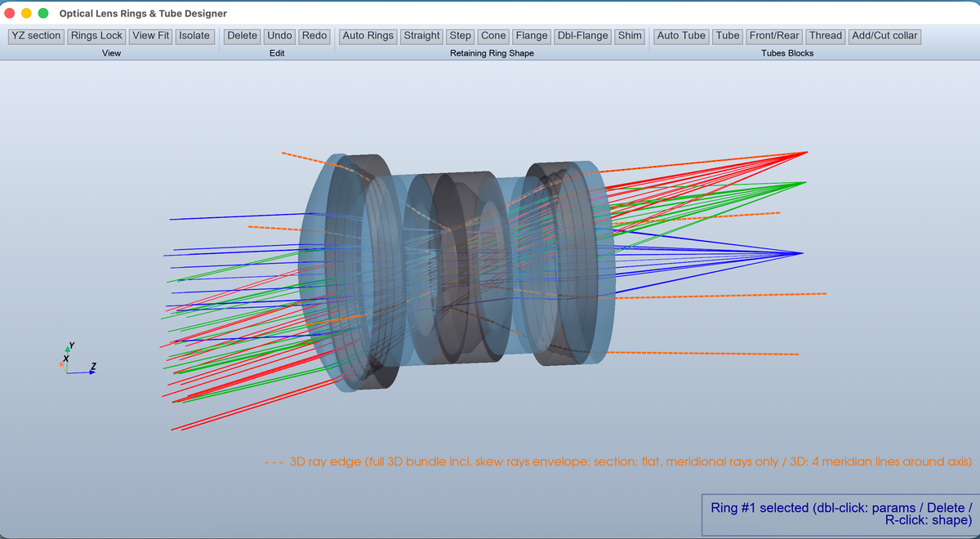Click the XYZ axis orientation gizmo
Viewport: 980px width, 539px height.
click(78, 359)
